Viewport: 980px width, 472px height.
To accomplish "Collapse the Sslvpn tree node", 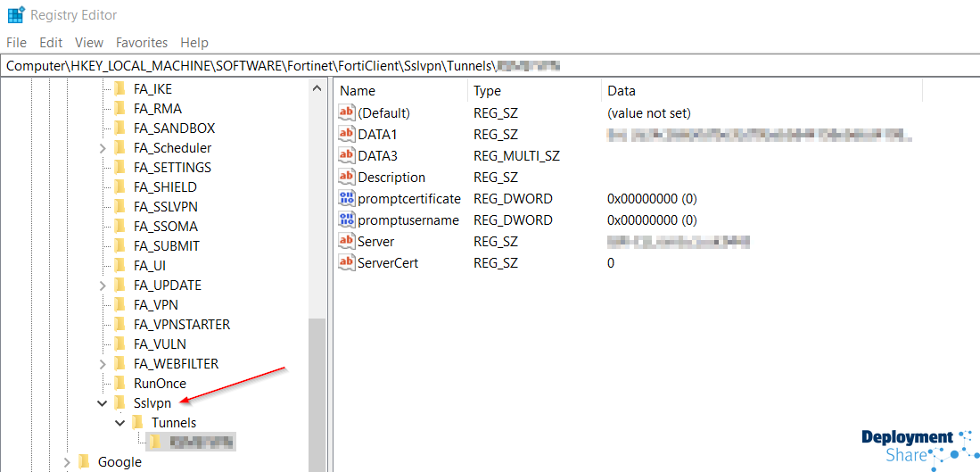I will point(103,403).
